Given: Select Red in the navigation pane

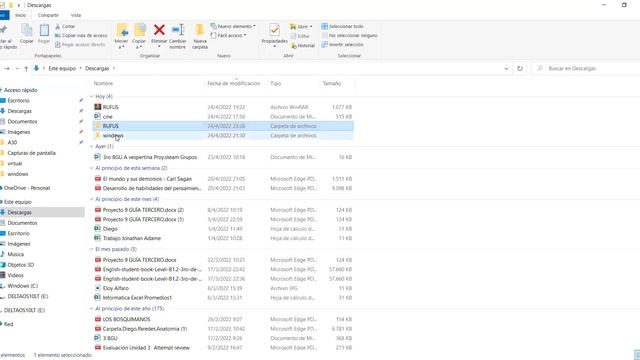Looking at the screenshot, I should coord(8,324).
